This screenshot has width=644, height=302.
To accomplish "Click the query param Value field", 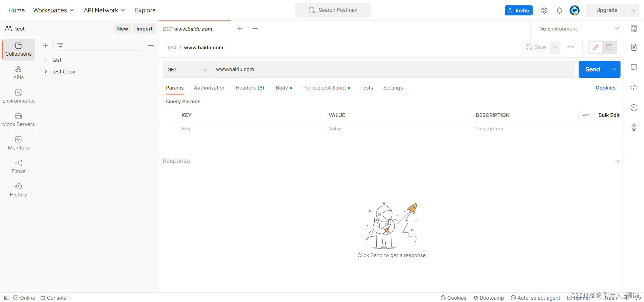I will tap(398, 129).
